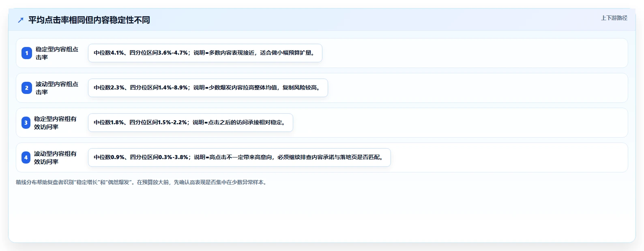Click the arrow icon beside the title 平均点击率相同但内容稳定性不同
The image size is (644, 251).
pos(21,20)
